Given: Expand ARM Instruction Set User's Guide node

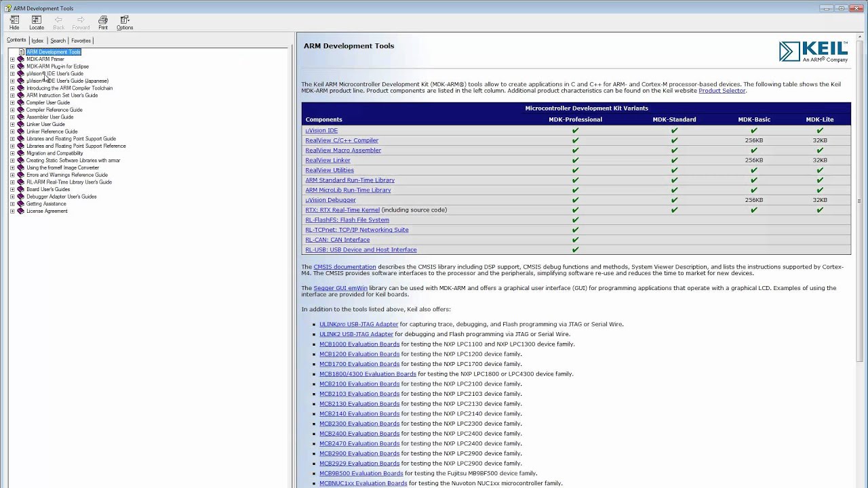Looking at the screenshot, I should (x=12, y=95).
